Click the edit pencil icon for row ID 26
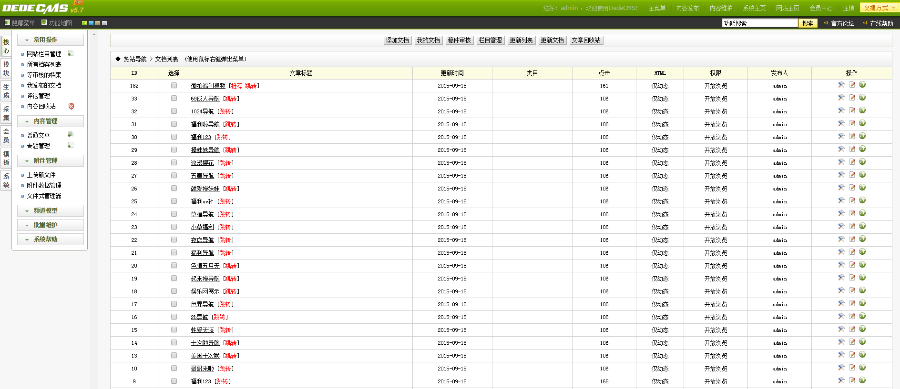 coord(852,188)
